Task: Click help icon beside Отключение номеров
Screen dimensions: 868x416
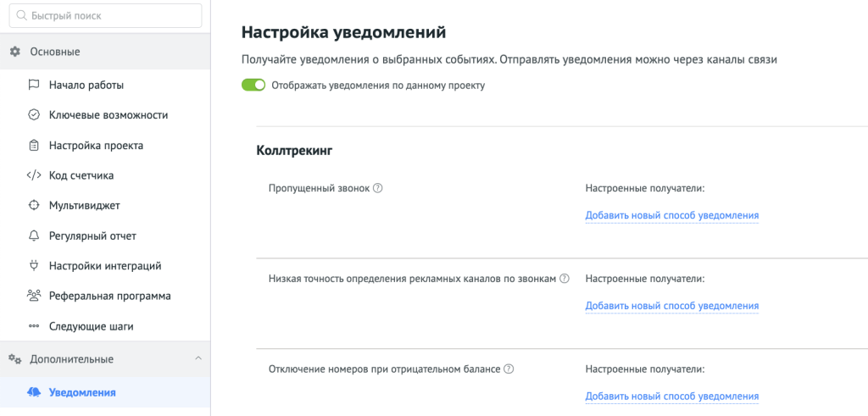Action: pos(509,369)
